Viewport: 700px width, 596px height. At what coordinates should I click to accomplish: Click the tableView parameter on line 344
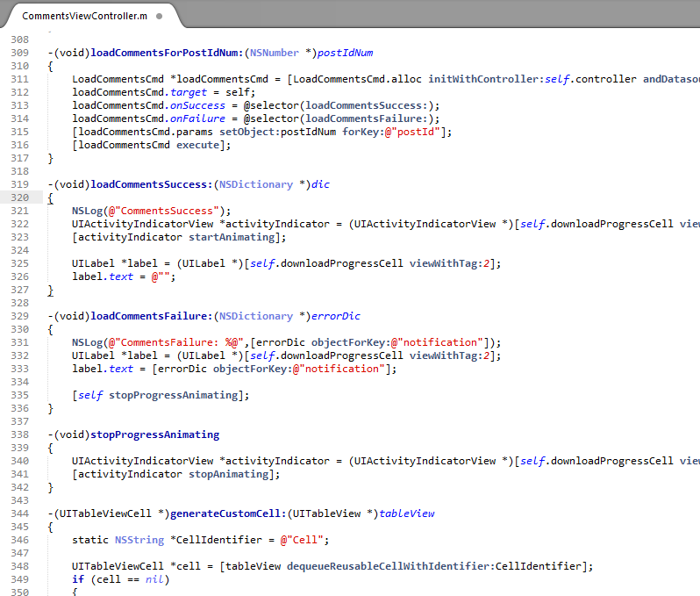[x=407, y=513]
